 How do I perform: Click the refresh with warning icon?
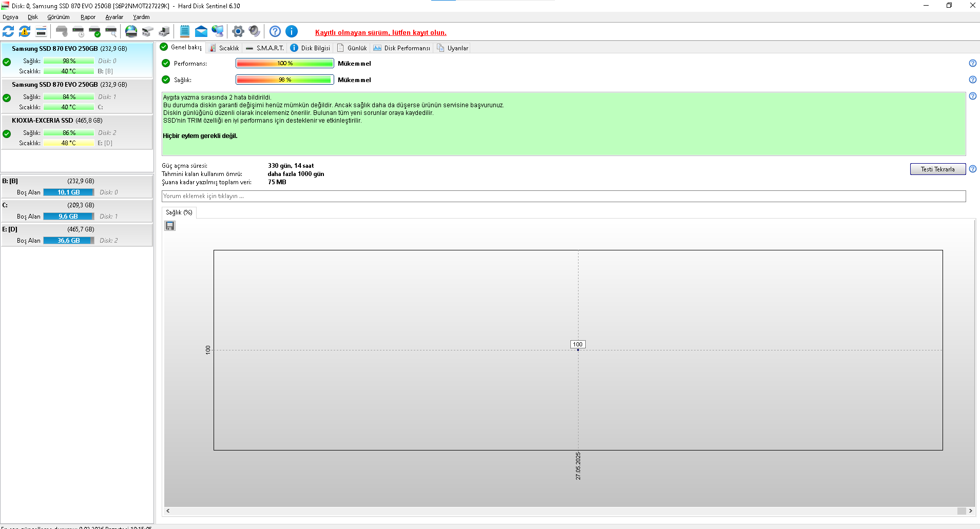[x=25, y=31]
